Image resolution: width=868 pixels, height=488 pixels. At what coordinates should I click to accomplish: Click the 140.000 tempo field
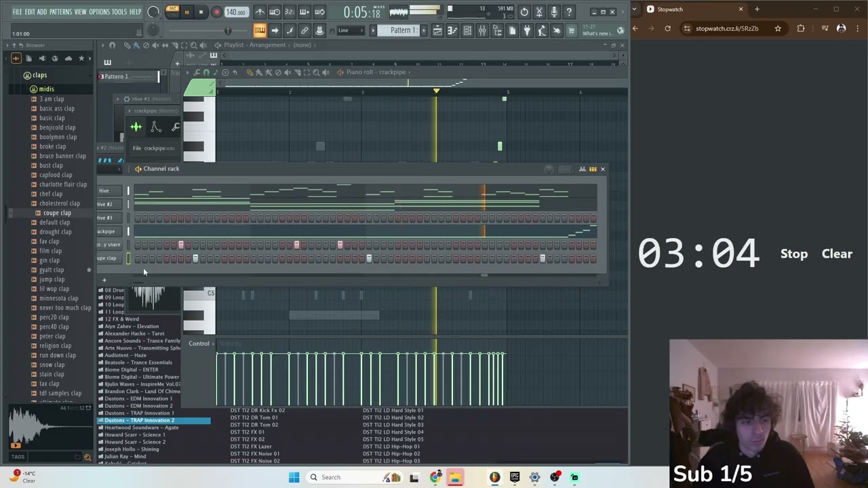pyautogui.click(x=235, y=12)
